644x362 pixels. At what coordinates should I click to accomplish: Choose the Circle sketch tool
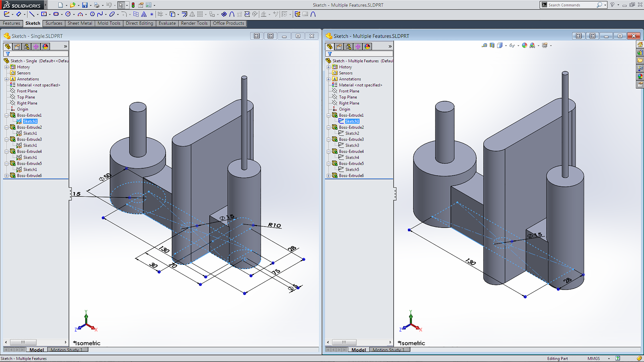pos(68,14)
